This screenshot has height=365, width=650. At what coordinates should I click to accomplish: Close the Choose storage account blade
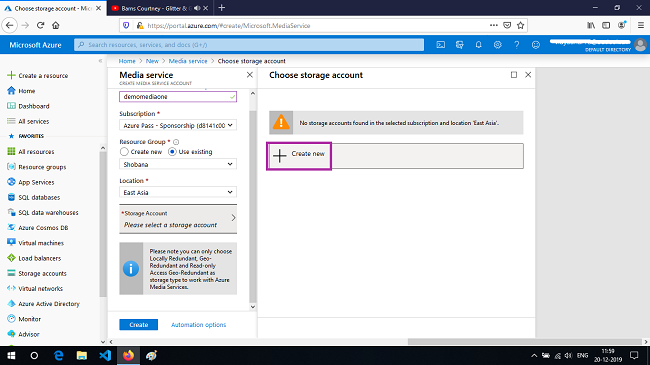click(528, 75)
